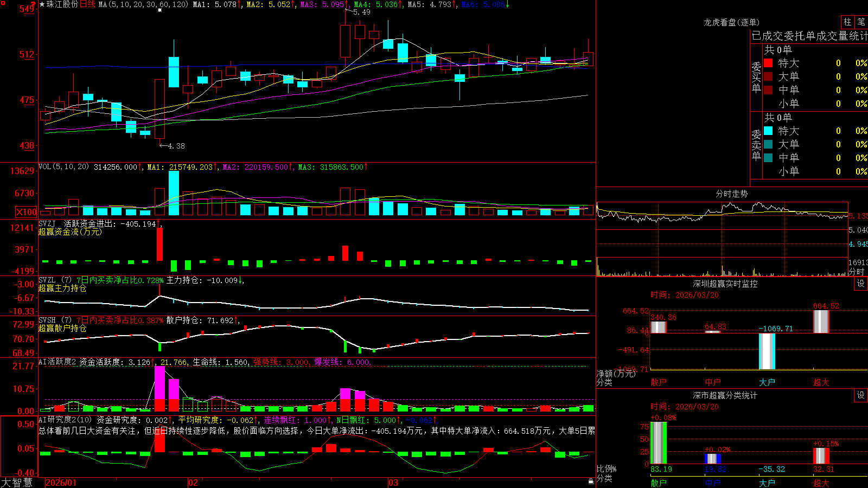Click the 委买单 vertical label

756,78
